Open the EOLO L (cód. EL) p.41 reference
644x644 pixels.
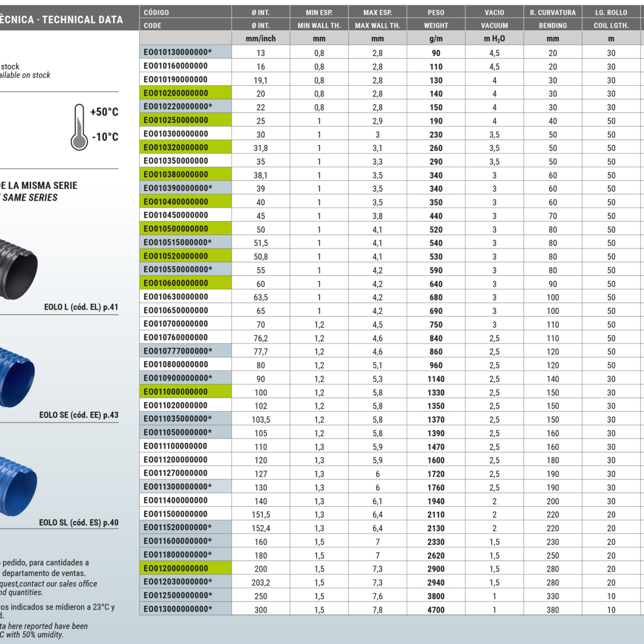pos(81,307)
